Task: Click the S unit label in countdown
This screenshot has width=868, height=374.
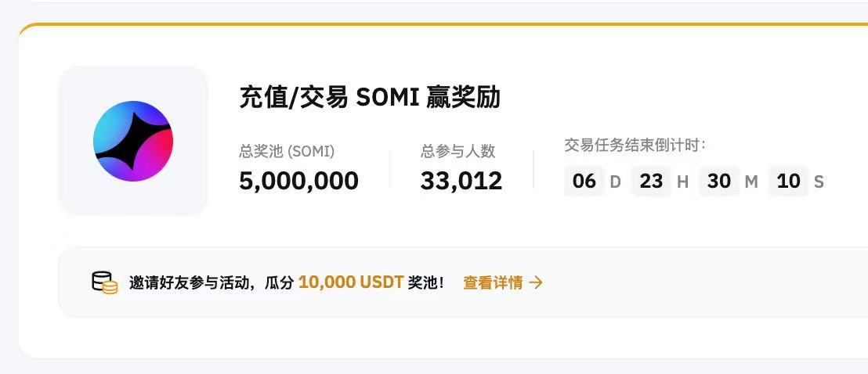Action: 819,182
